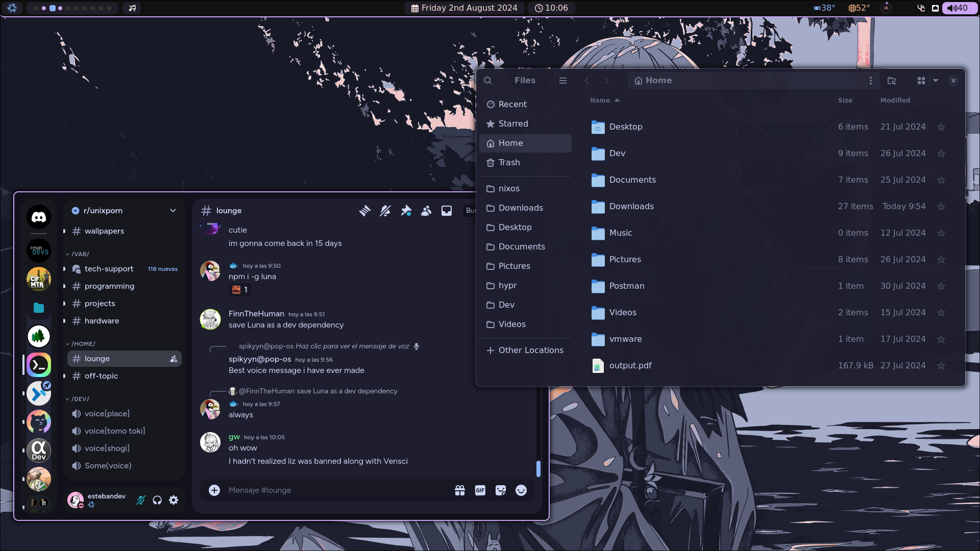
Task: Select Recent in Files sidebar
Action: [x=512, y=104]
